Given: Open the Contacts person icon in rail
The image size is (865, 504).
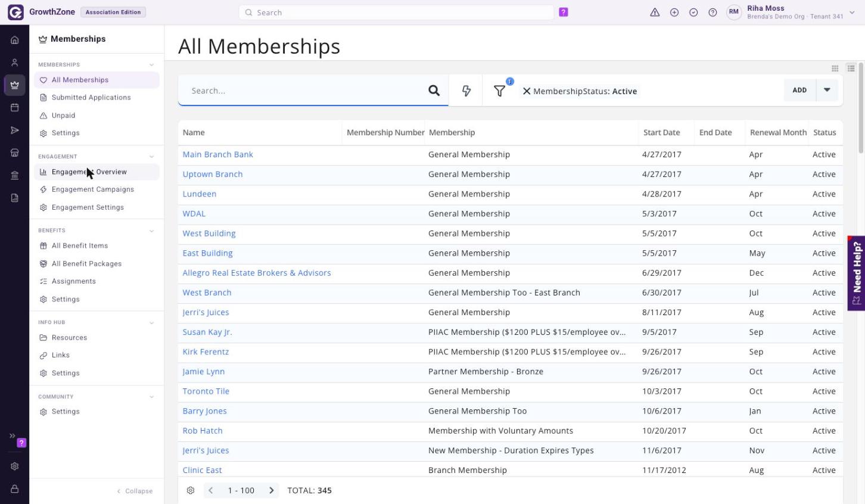Looking at the screenshot, I should [15, 63].
